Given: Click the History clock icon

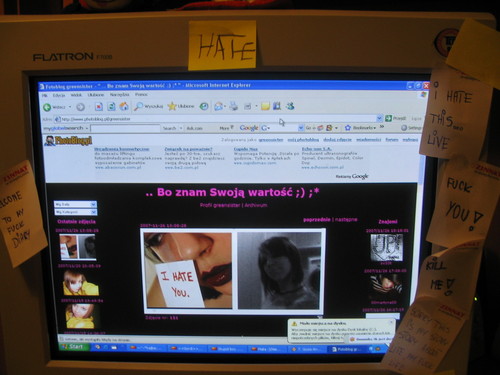Looking at the screenshot, I should coord(204,106).
